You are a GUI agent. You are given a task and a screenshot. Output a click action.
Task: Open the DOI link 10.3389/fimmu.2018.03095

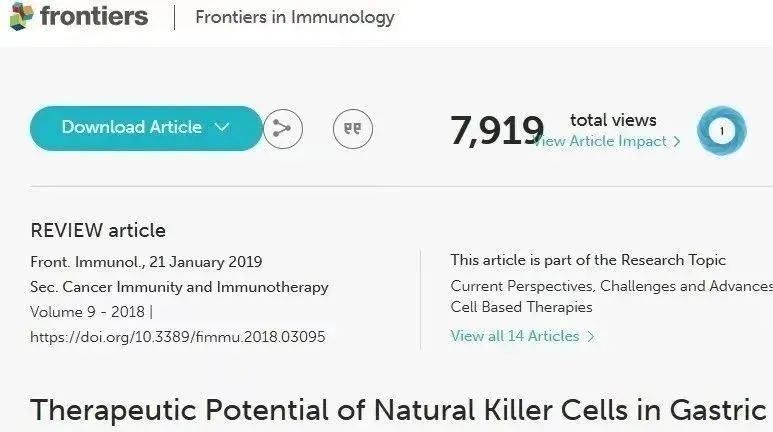(x=177, y=337)
